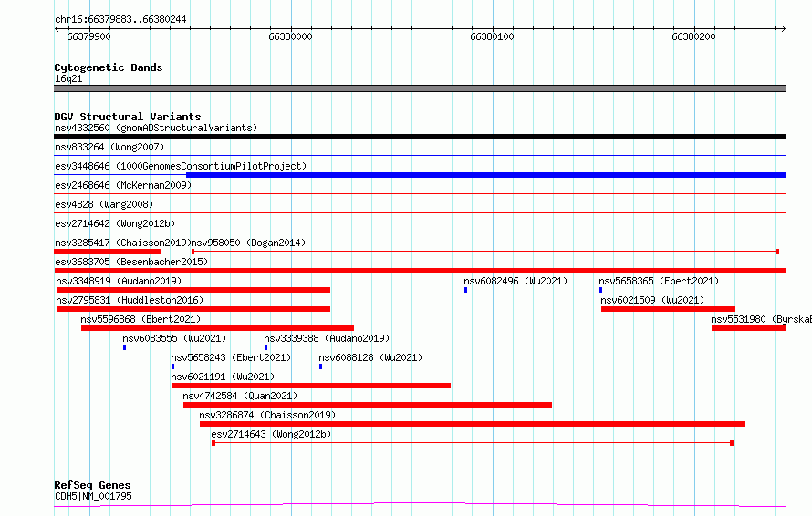812x516 pixels.
Task: Click nsv3348919 (Audano2019) label
Action: tap(119, 281)
